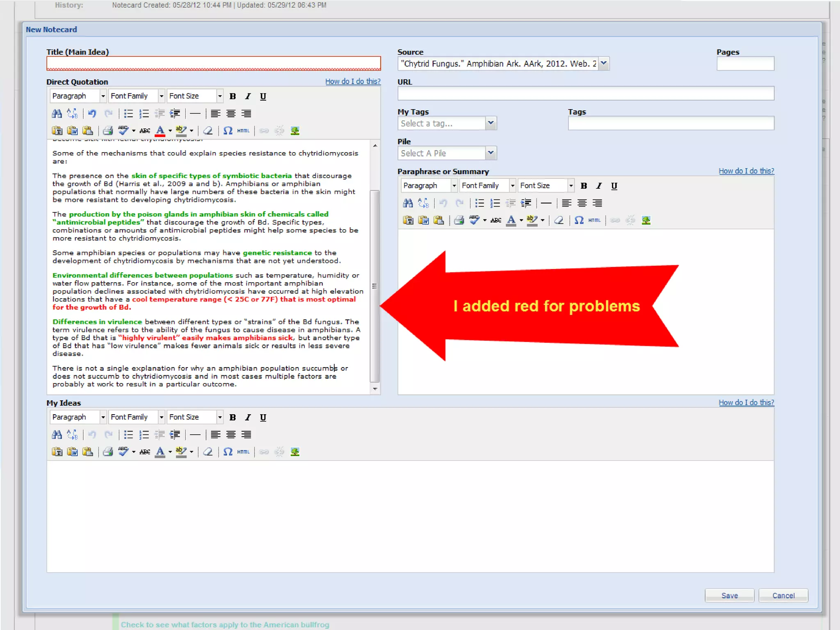
Task: Click Undo in Direct Quotation toolbar
Action: (x=92, y=114)
